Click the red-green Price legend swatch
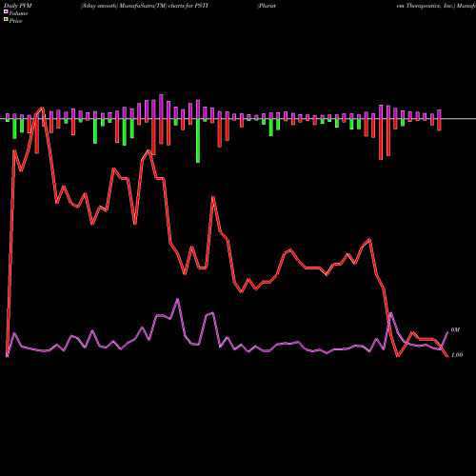Viewport: 476px width, 476px height. [x=6, y=20]
